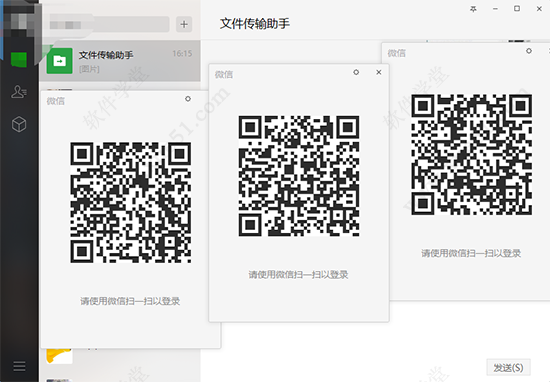Click 请使用微信扫一扫以登录 in left window
This screenshot has height=382, width=550.
130,301
